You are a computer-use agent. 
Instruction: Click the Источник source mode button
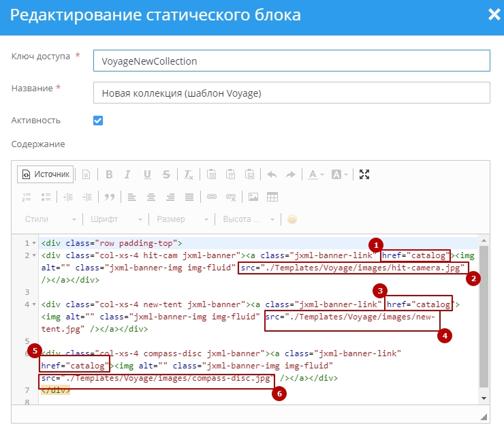click(x=45, y=174)
